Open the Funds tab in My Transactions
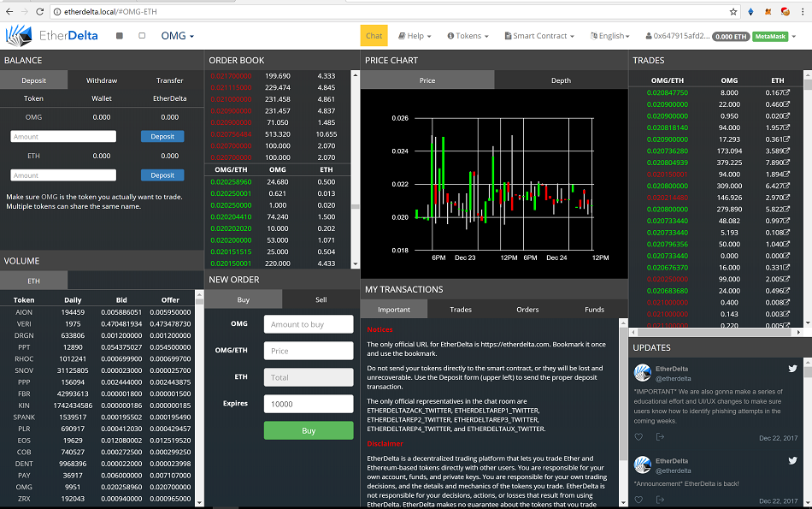The height and width of the screenshot is (509, 812). click(595, 310)
